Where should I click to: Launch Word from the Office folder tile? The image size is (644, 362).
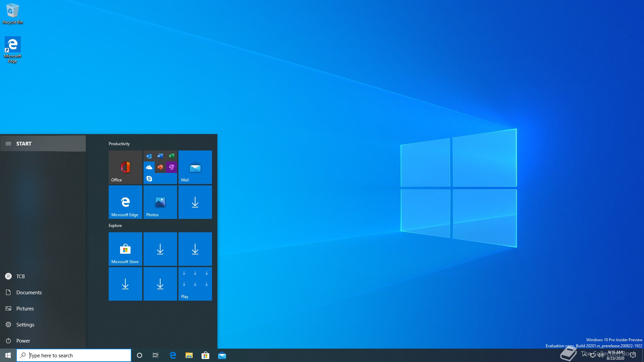160,156
